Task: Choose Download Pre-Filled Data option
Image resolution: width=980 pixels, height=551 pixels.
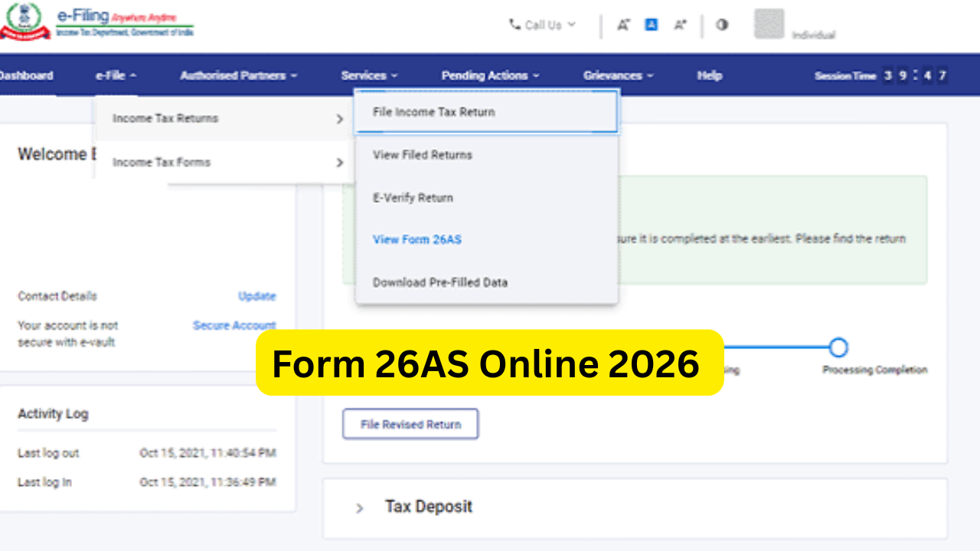Action: click(x=485, y=282)
